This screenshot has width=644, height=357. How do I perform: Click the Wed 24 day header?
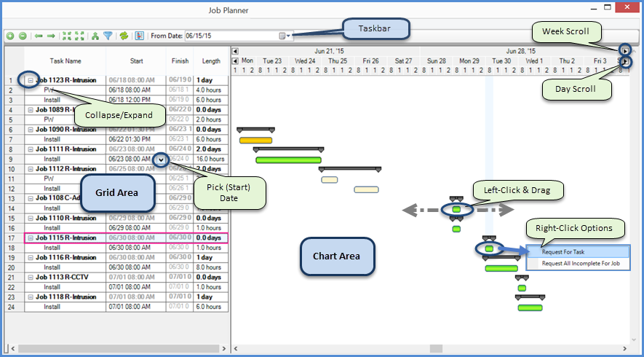305,61
